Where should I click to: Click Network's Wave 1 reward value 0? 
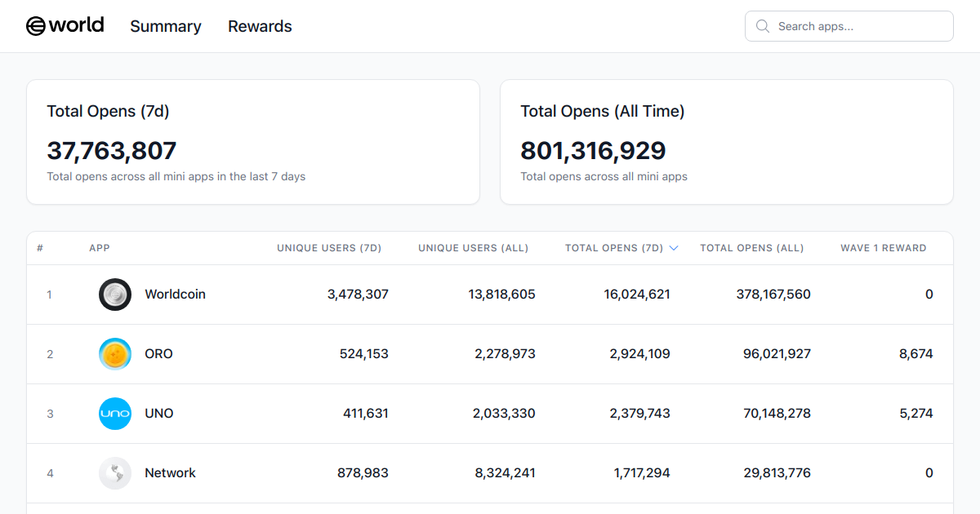[x=929, y=473]
